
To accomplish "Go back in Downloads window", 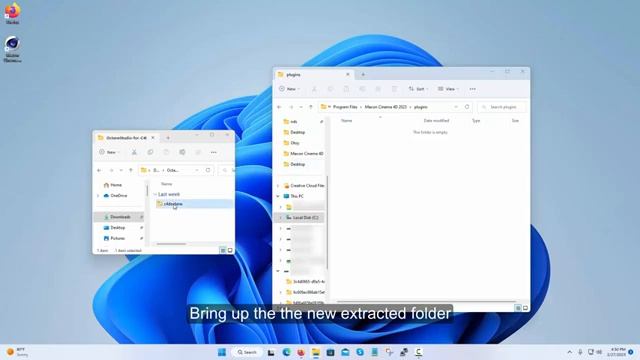I will coord(99,170).
